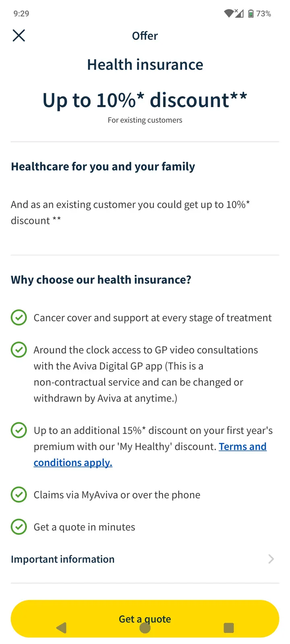Tap the battery status icon
290x644 pixels.
251,14
